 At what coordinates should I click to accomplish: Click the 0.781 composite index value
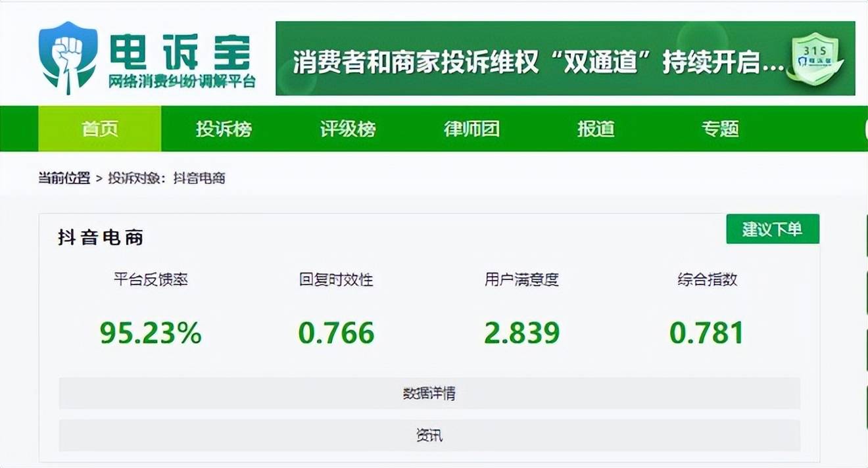(707, 333)
